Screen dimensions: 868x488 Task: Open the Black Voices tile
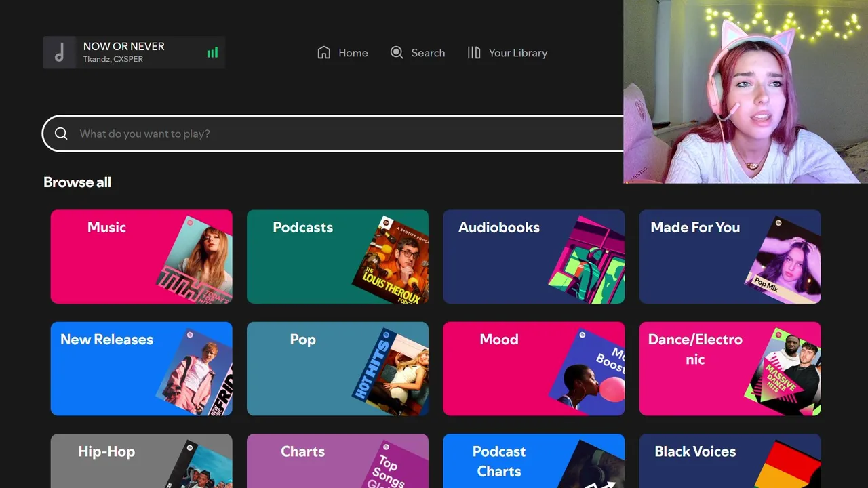click(730, 461)
